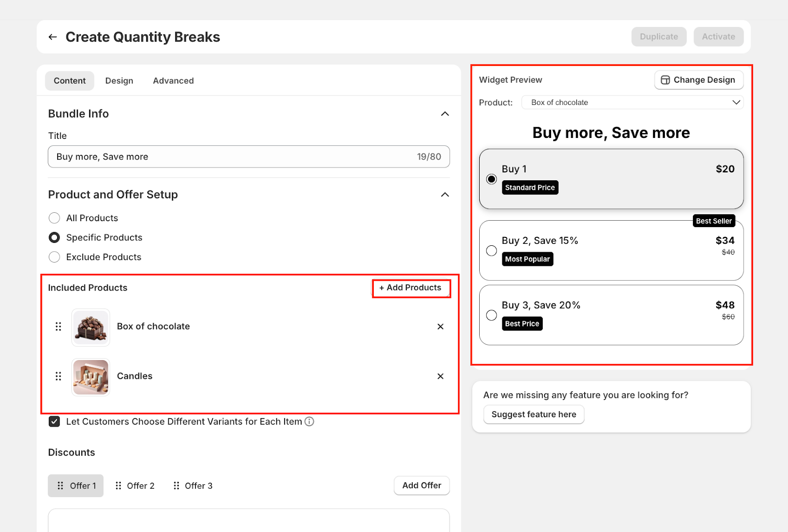The image size is (788, 532).
Task: Collapse the Bundle Info section
Action: [x=445, y=114]
